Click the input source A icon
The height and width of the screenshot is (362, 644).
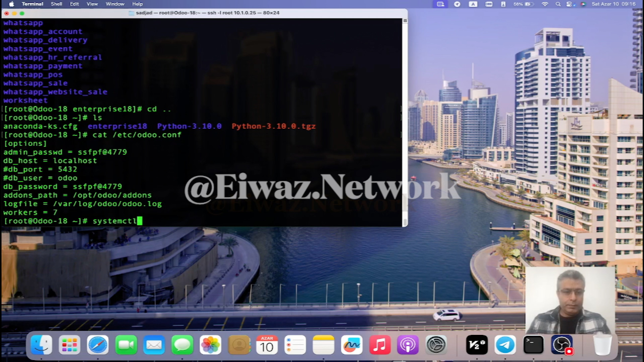pos(473,4)
